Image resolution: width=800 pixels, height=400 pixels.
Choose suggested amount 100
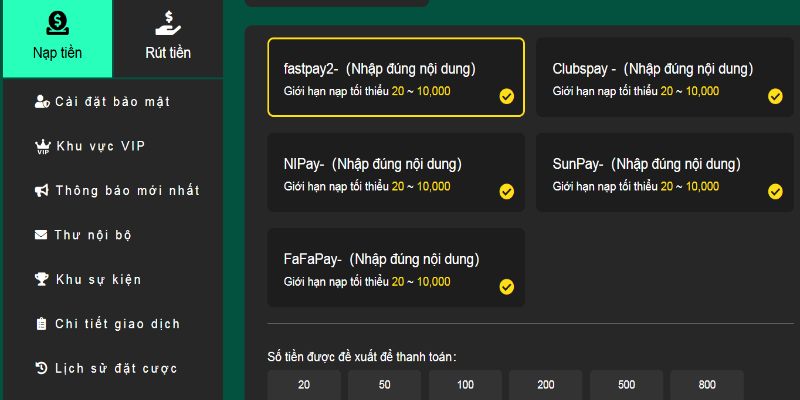(x=465, y=385)
